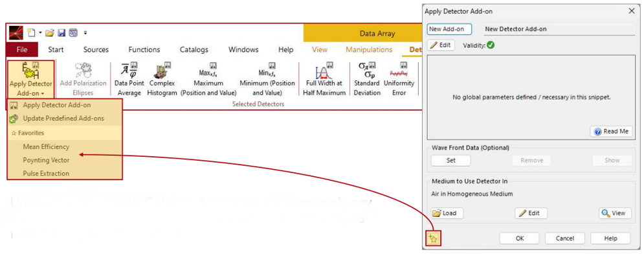Expand the Apply Detector Add-on dropdown
The width and height of the screenshot is (644, 254).
[x=31, y=80]
